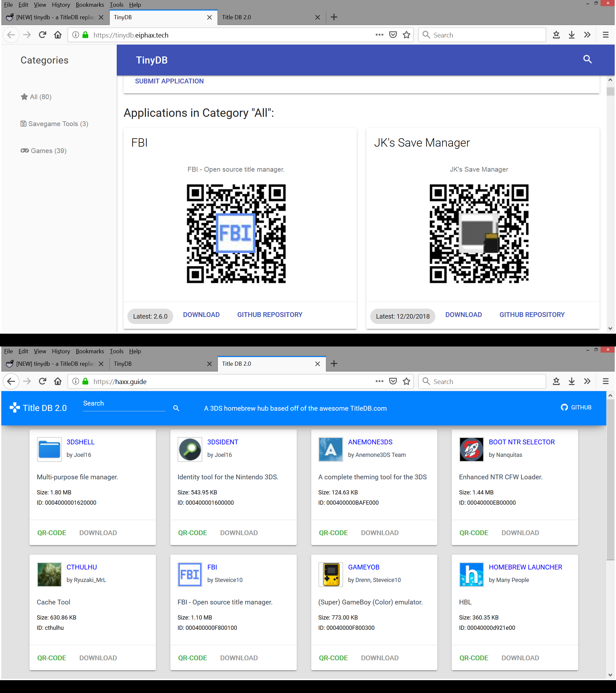Click the BOOT NTR SELECTOR rocket icon
The image size is (616, 693).
[x=471, y=449]
